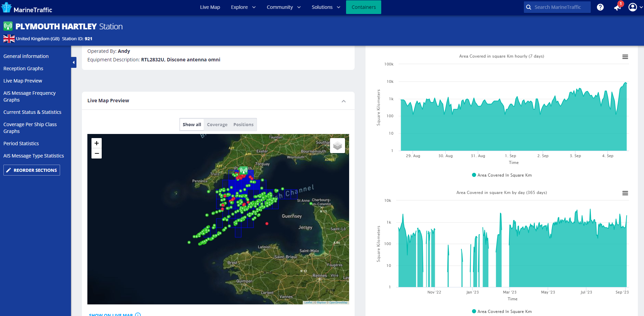
Task: Open the notifications megaphone icon
Action: coord(617,7)
